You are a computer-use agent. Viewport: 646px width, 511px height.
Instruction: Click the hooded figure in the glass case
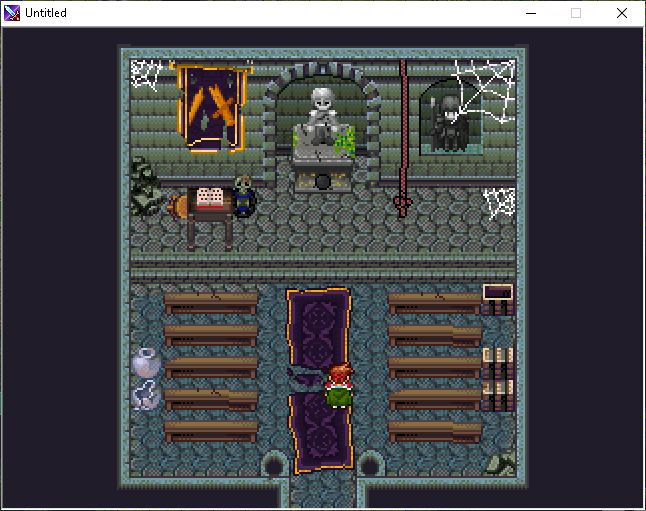pyautogui.click(x=448, y=122)
